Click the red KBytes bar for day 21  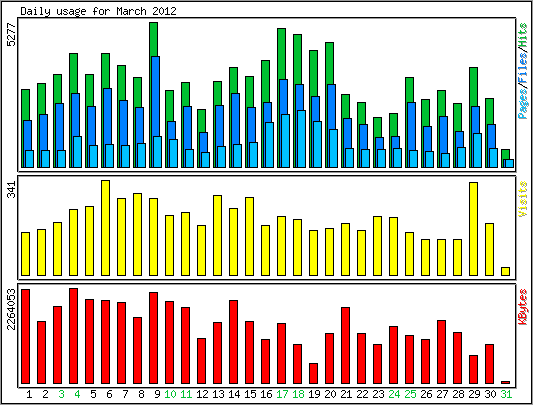[345, 345]
